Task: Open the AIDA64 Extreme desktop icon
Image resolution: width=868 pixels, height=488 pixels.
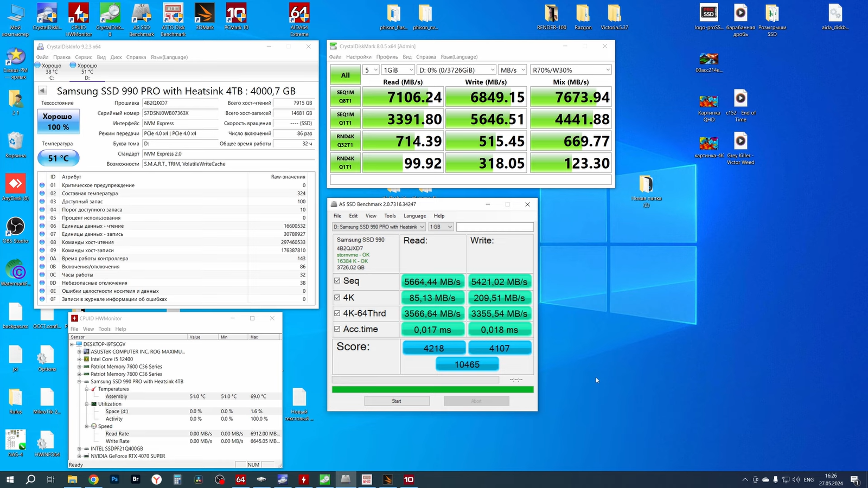Action: [x=299, y=14]
